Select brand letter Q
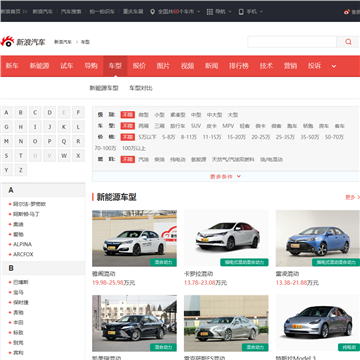The width and height of the screenshot is (360, 360). click(x=64, y=141)
